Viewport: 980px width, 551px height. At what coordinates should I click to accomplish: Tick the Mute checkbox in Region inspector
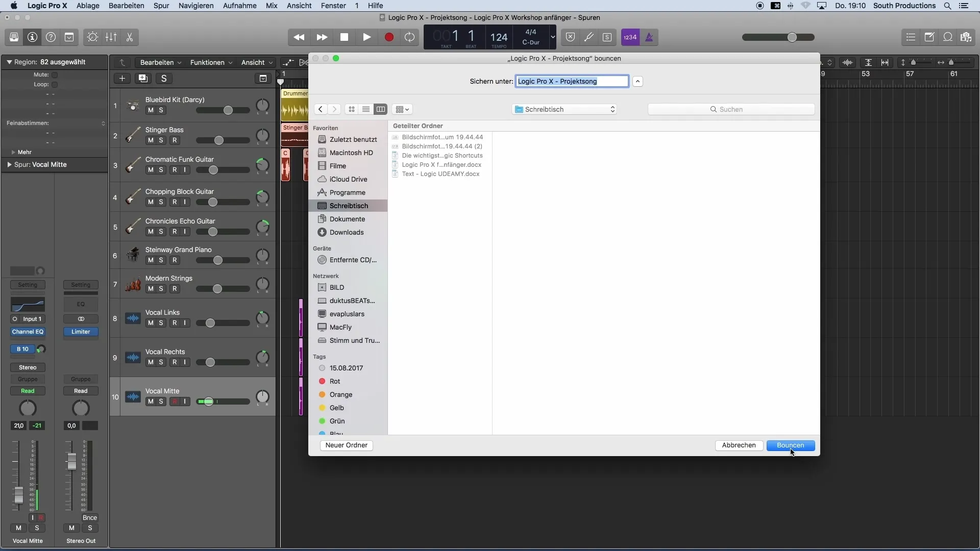pyautogui.click(x=55, y=74)
